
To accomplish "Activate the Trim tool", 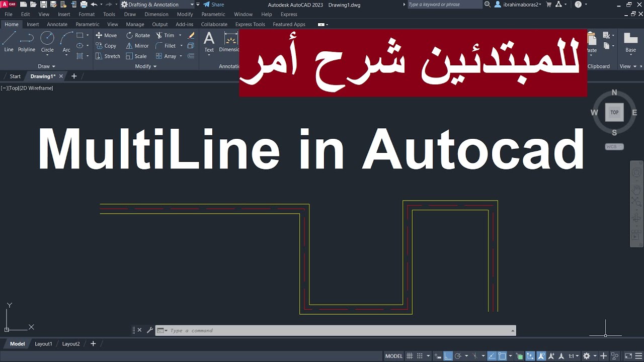I will tap(165, 35).
